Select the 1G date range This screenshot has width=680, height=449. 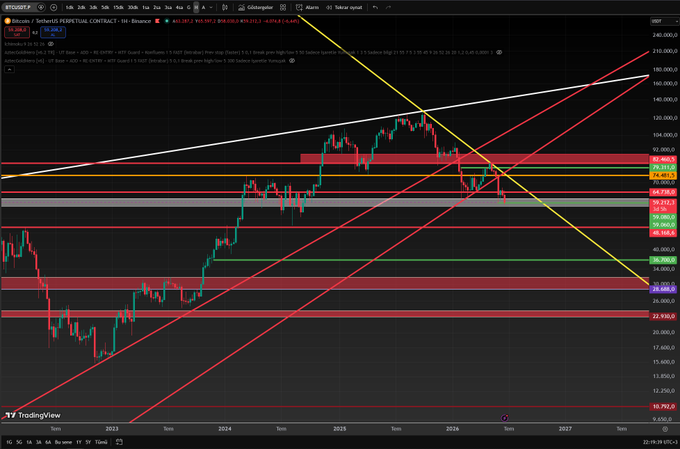pyautogui.click(x=9, y=442)
